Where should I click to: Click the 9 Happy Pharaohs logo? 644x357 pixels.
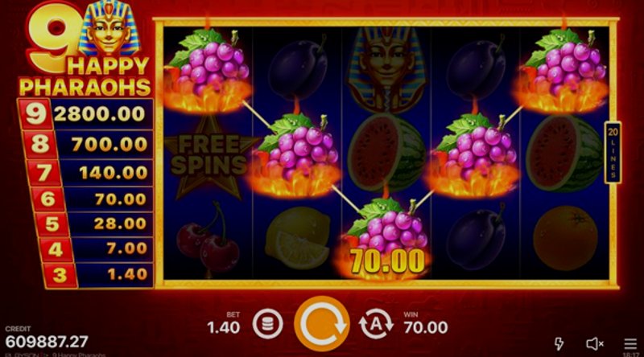[x=85, y=49]
